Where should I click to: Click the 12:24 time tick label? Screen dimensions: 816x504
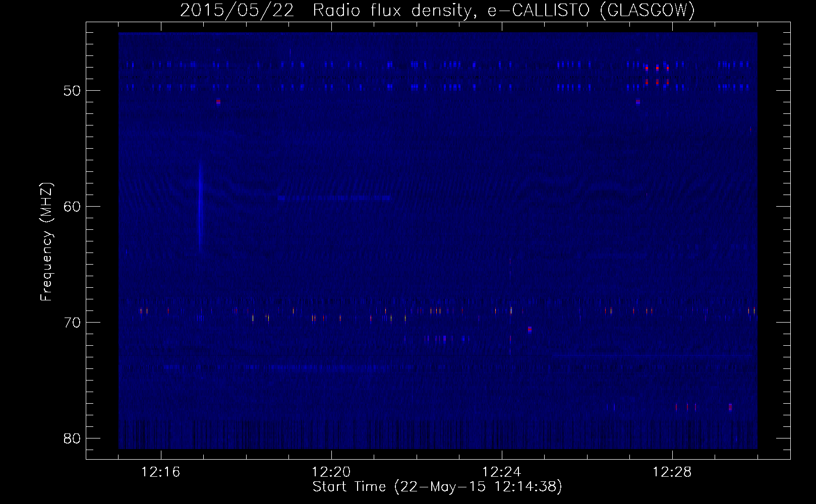[501, 472]
